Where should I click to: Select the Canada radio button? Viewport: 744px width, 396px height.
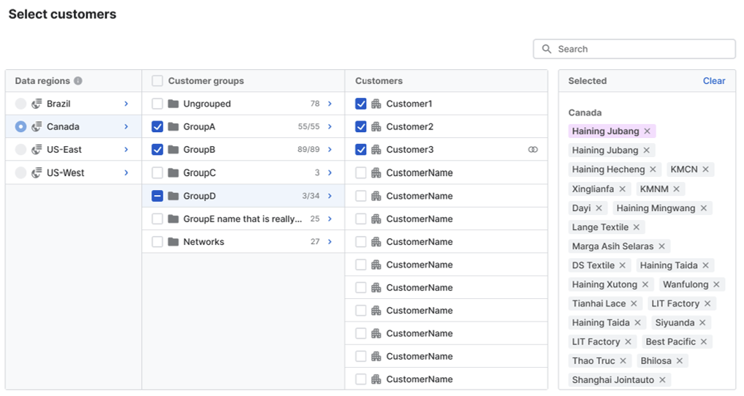tap(20, 127)
